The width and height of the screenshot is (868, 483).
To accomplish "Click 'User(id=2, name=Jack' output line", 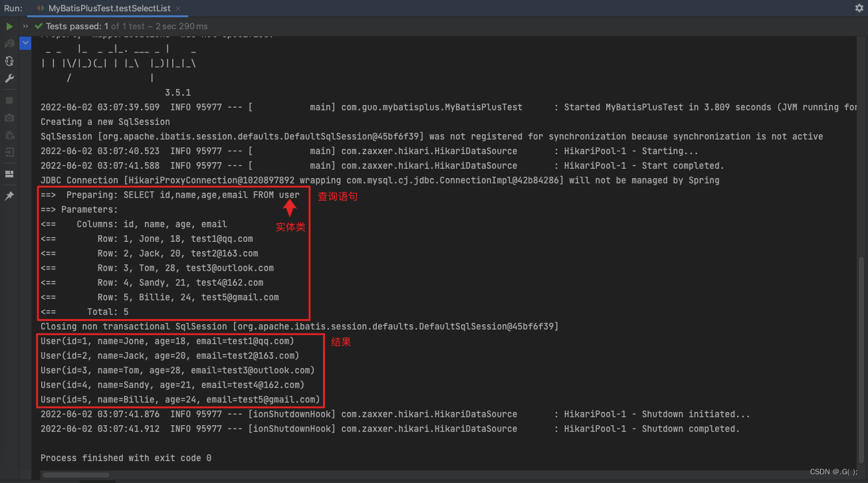I will [170, 355].
